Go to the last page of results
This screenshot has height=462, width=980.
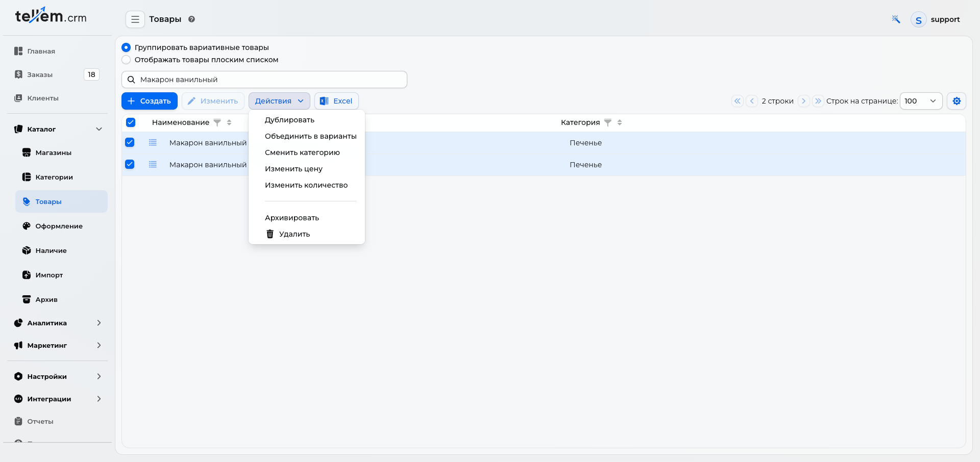[x=818, y=101]
